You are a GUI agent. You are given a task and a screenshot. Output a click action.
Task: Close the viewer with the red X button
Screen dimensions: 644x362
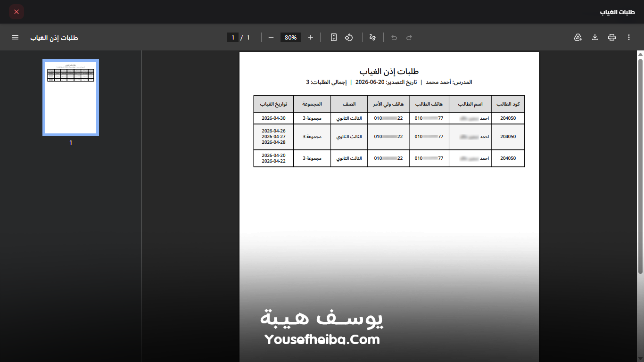point(17,12)
